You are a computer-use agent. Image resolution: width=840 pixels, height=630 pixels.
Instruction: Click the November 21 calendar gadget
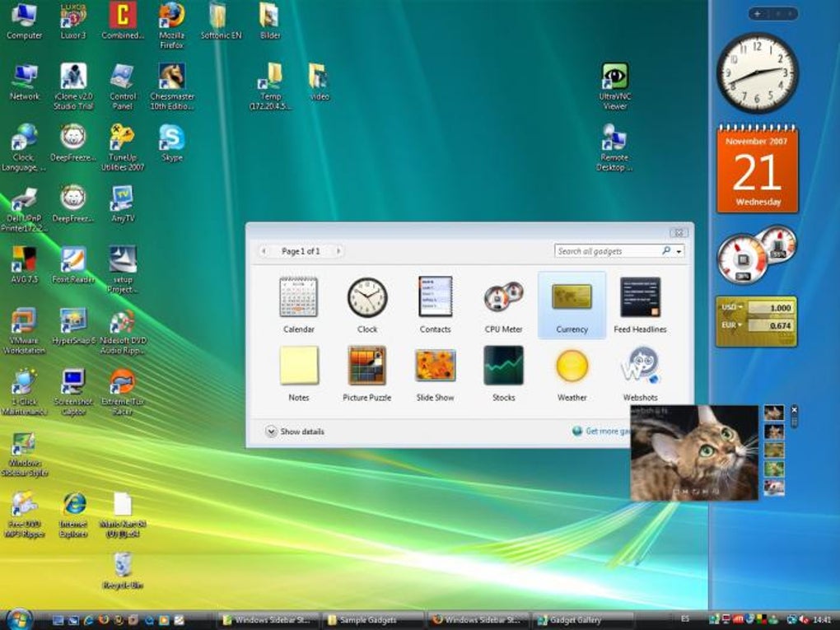(x=758, y=168)
